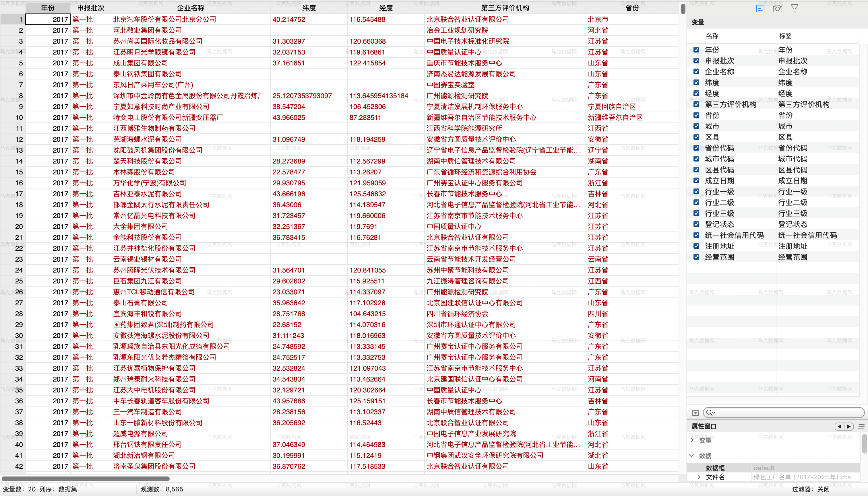Click the 省份 column header

coord(632,8)
